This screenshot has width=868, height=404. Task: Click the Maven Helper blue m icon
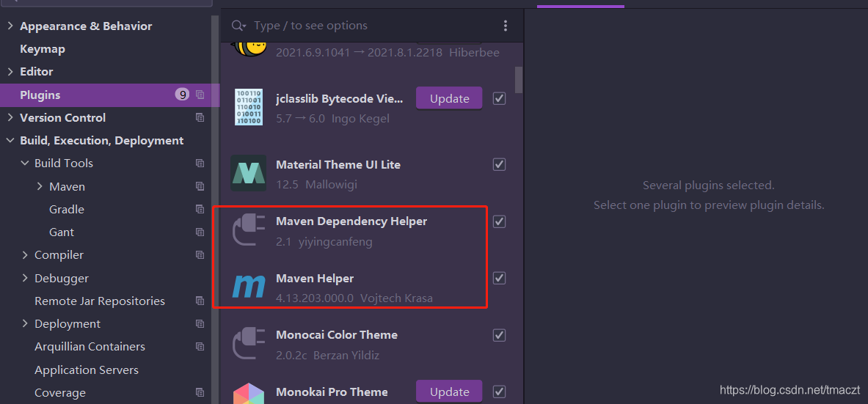(x=249, y=287)
